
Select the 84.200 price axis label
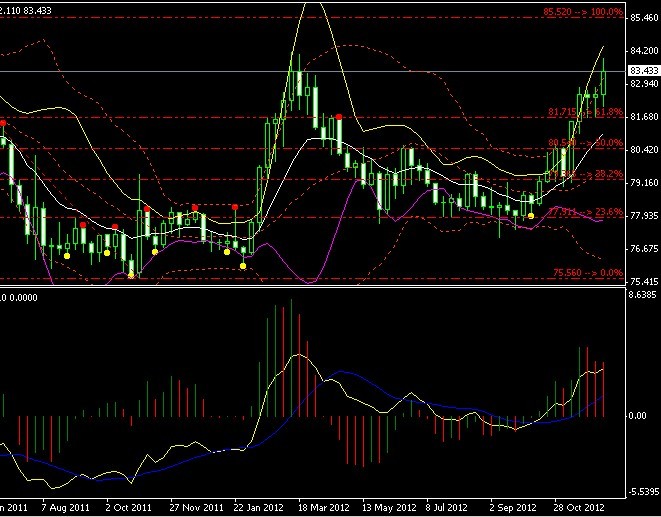tap(644, 51)
